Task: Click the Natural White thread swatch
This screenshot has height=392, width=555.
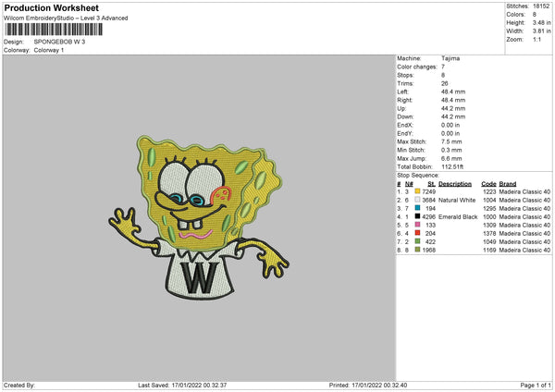Action: tap(418, 200)
